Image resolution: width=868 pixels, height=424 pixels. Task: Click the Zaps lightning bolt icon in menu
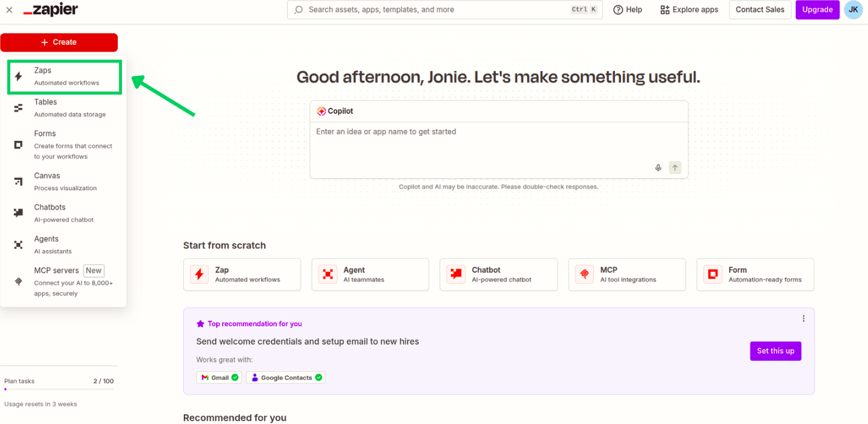(x=18, y=77)
